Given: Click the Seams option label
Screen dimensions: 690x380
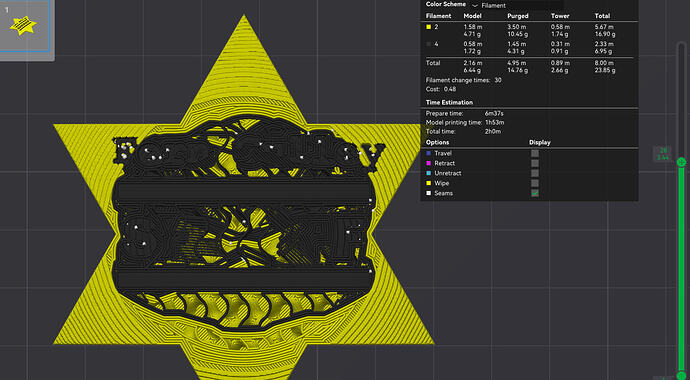Looking at the screenshot, I should pos(443,193).
